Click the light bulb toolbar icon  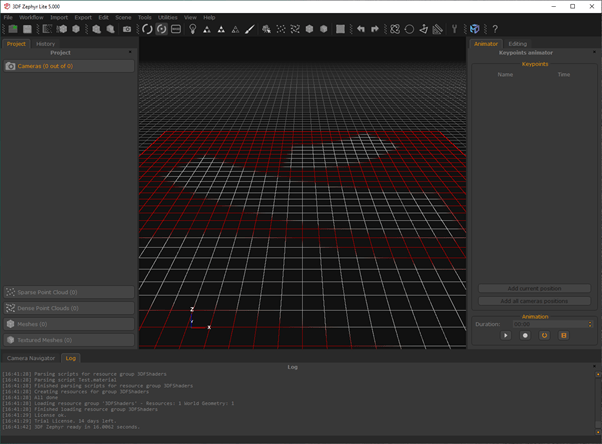pyautogui.click(x=192, y=29)
